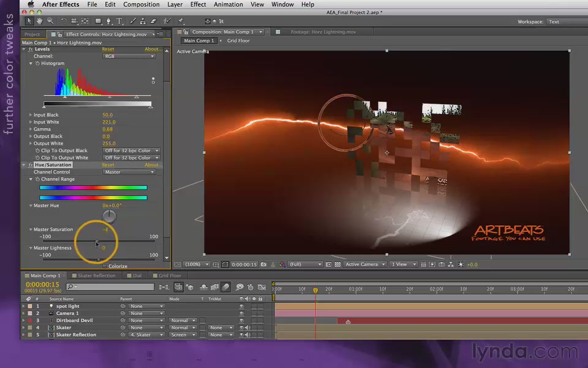
Task: Click About link for Levels effect
Action: 153,49
